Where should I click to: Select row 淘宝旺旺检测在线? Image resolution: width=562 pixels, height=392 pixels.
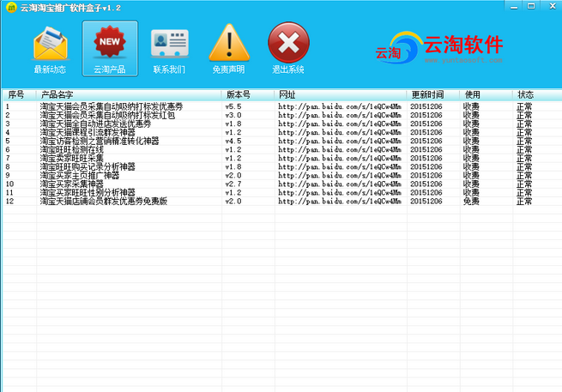pos(282,149)
